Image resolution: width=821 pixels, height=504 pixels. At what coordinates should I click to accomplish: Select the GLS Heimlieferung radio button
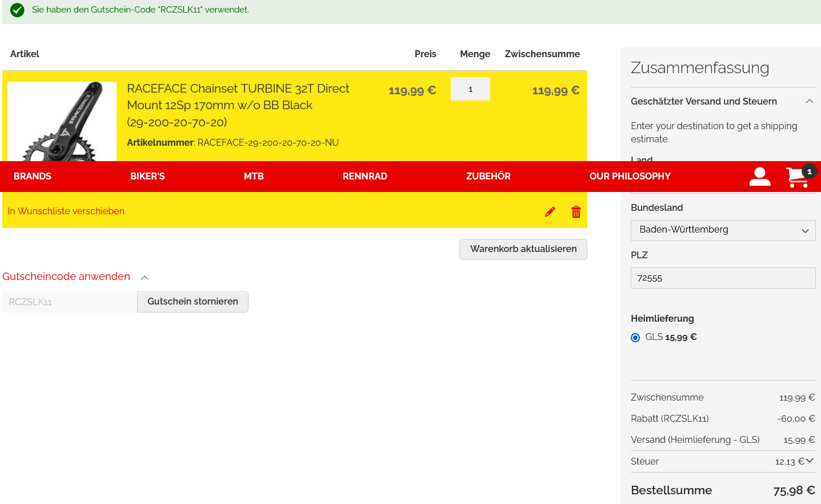point(635,338)
